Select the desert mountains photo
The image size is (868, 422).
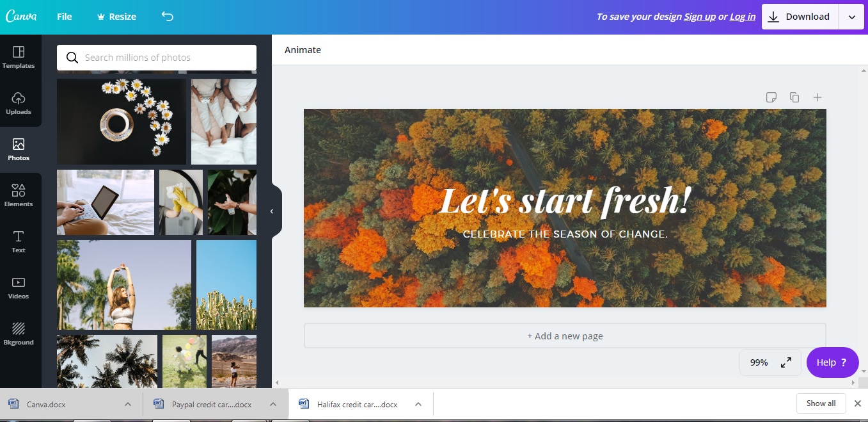point(234,361)
